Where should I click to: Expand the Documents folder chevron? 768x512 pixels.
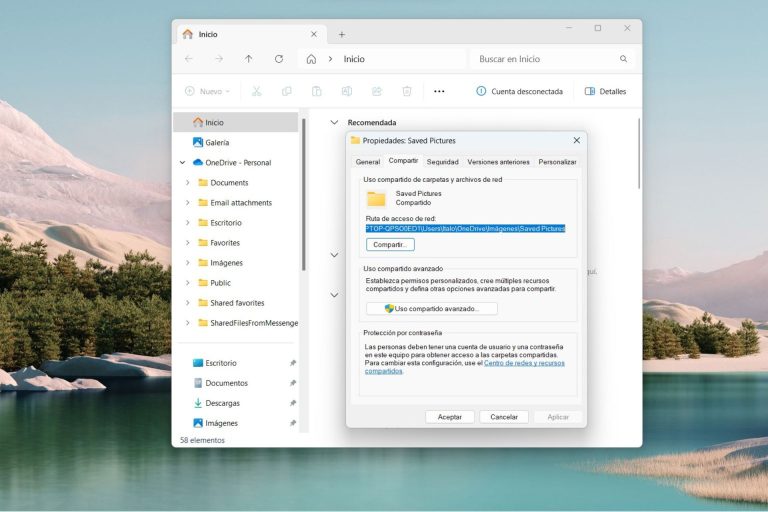click(x=188, y=183)
